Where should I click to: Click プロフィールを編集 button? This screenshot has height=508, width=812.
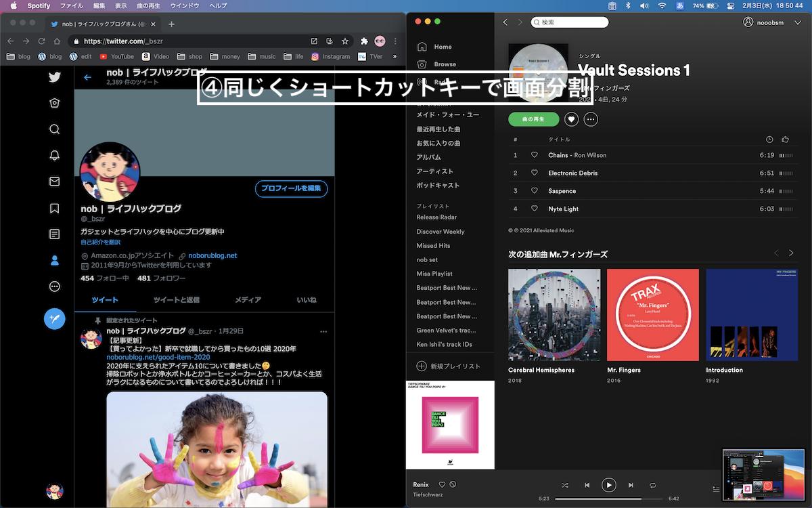pyautogui.click(x=291, y=188)
